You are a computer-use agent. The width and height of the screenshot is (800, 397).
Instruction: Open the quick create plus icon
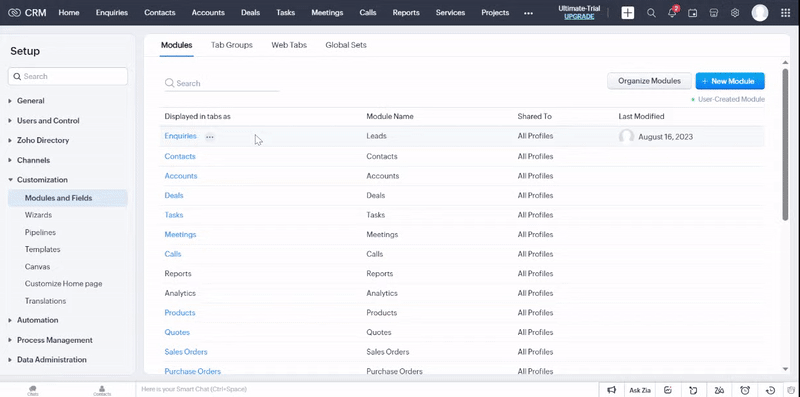pos(628,13)
